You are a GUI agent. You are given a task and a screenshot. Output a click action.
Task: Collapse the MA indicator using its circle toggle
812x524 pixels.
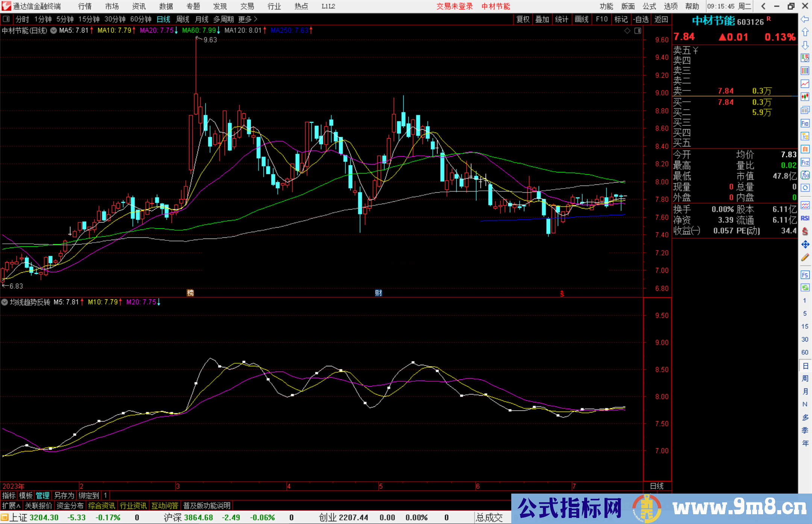(x=53, y=30)
